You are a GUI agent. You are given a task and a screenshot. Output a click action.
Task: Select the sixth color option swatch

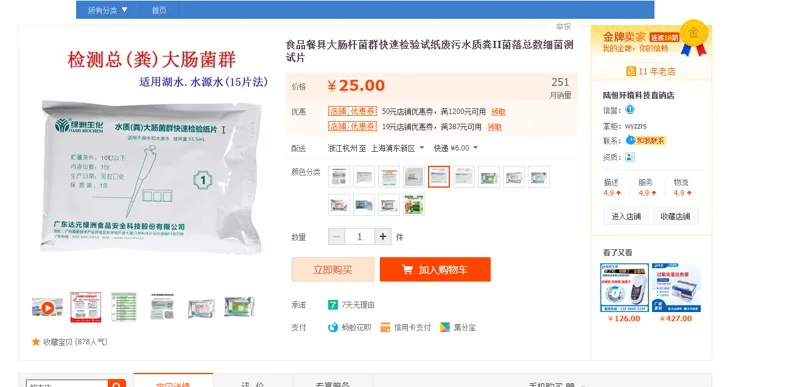pos(464,177)
